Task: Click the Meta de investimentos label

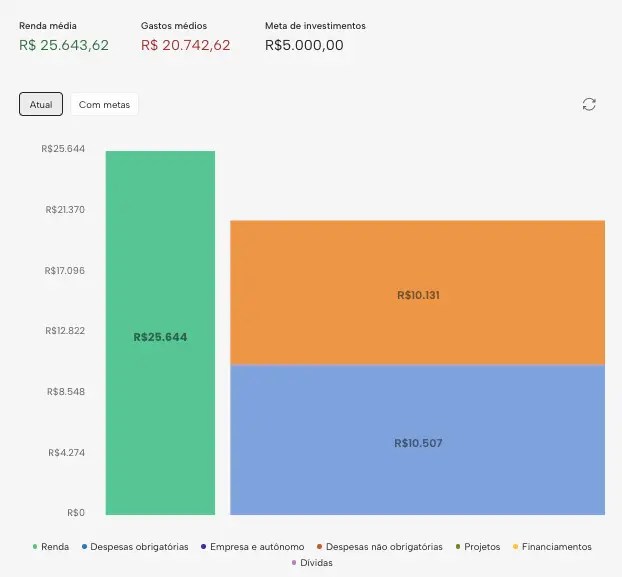Action: tap(315, 24)
